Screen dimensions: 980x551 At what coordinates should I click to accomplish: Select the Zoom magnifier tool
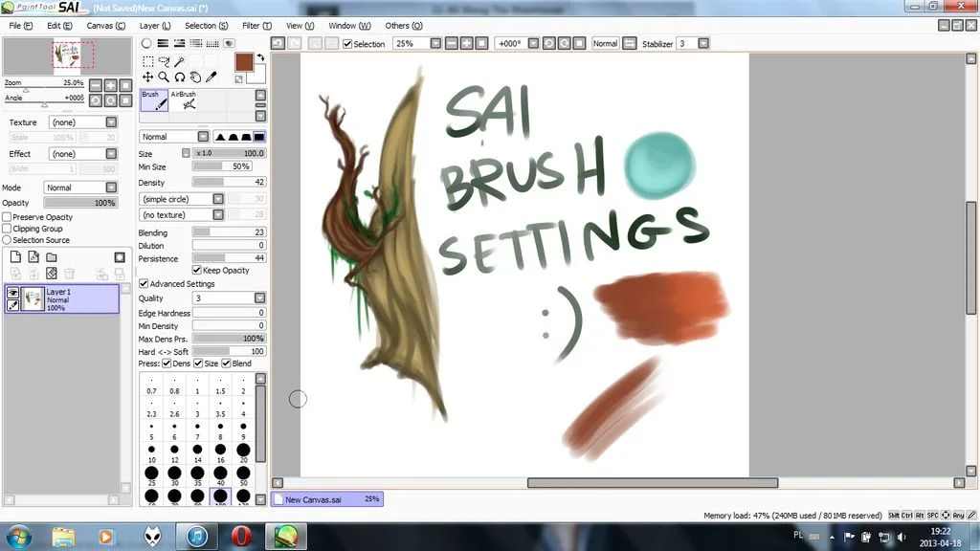pyautogui.click(x=163, y=77)
